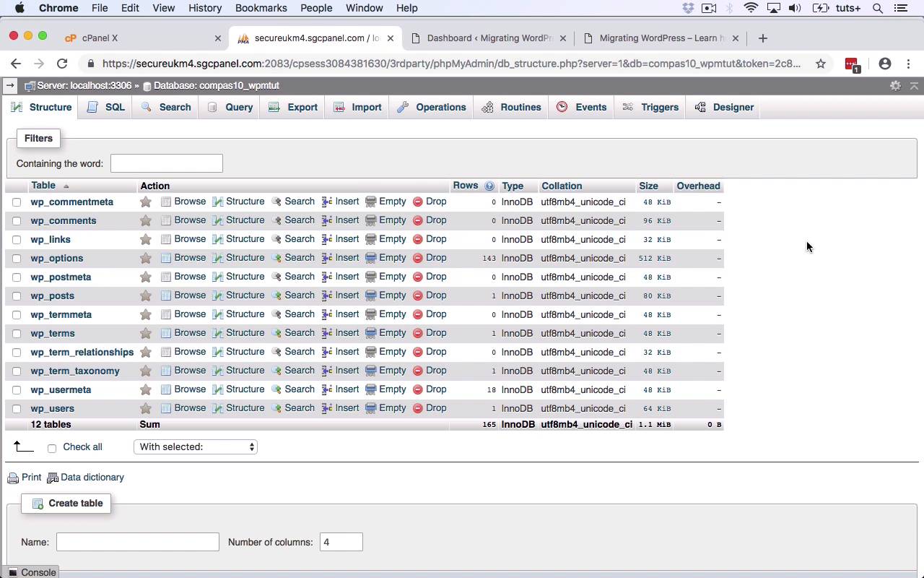924x578 pixels.
Task: Check the wp_commentmeta table checkbox
Action: coord(17,202)
